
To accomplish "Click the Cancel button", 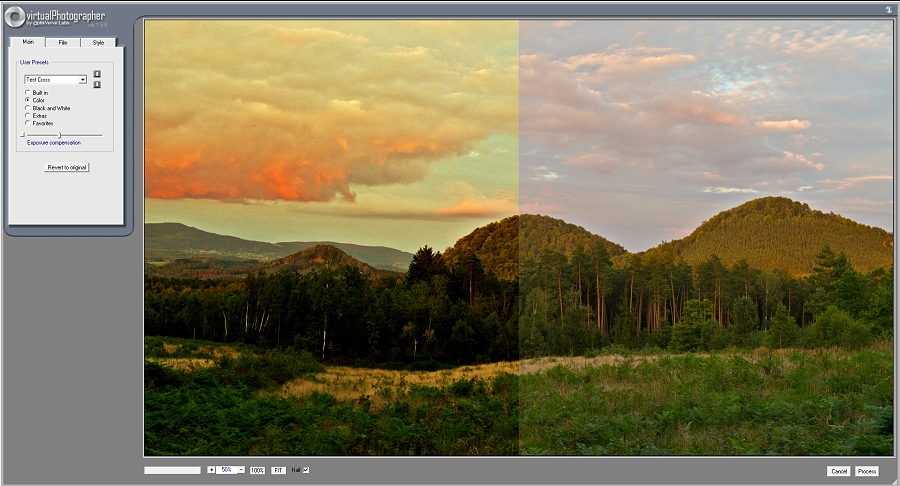I will pyautogui.click(x=838, y=471).
